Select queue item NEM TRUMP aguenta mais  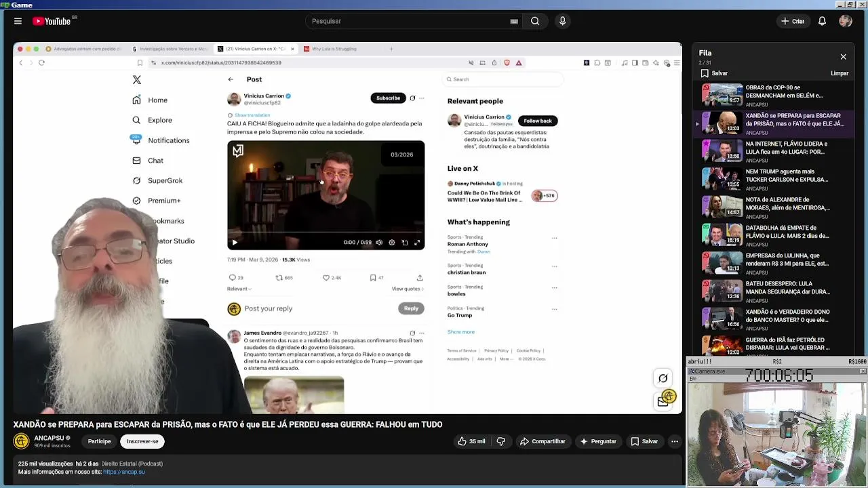772,180
